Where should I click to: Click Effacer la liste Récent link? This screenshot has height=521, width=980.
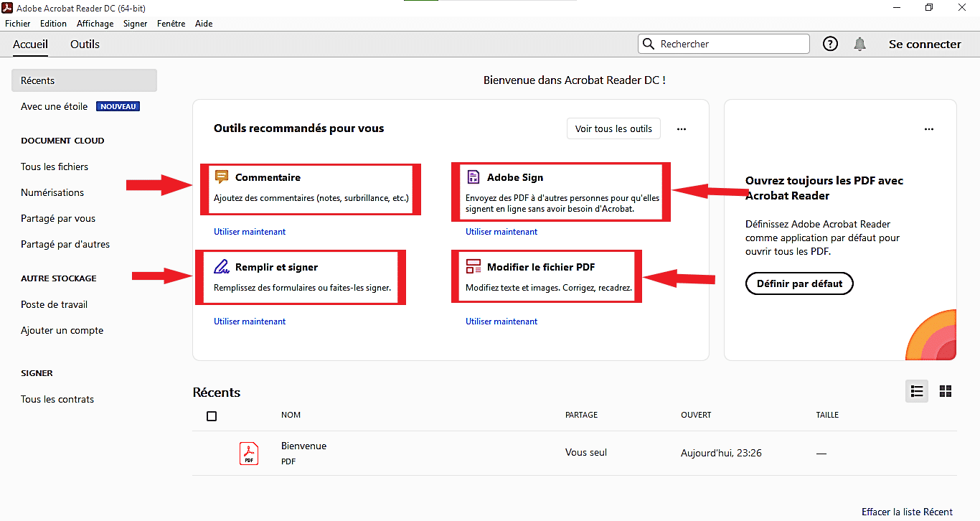coord(908,512)
